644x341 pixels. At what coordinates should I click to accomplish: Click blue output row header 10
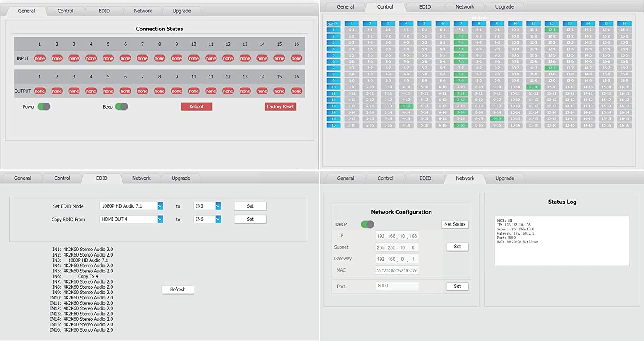click(x=334, y=87)
